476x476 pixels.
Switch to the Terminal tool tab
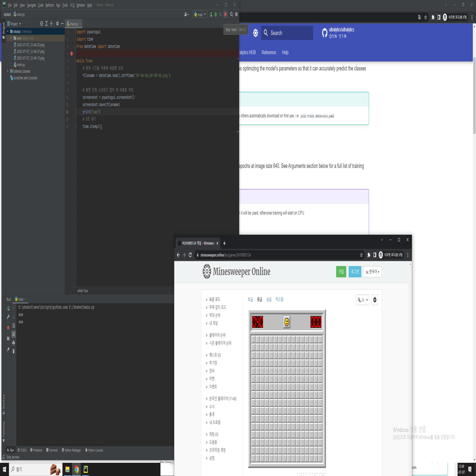tap(52, 450)
